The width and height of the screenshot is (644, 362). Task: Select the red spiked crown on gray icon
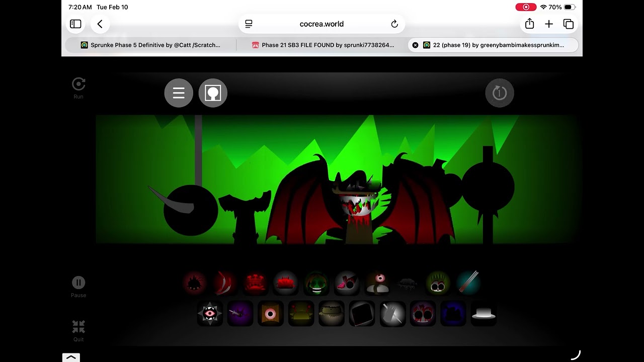tap(286, 284)
